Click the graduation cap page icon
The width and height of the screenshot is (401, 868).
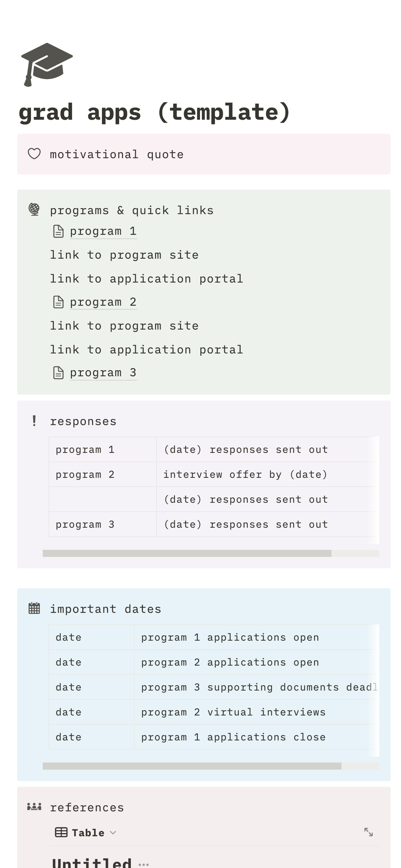(47, 64)
